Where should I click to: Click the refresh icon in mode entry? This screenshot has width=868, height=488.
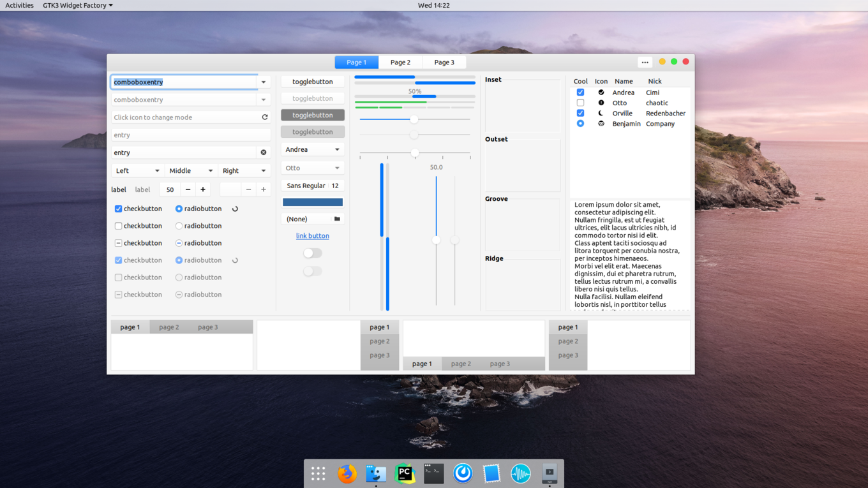coord(265,117)
